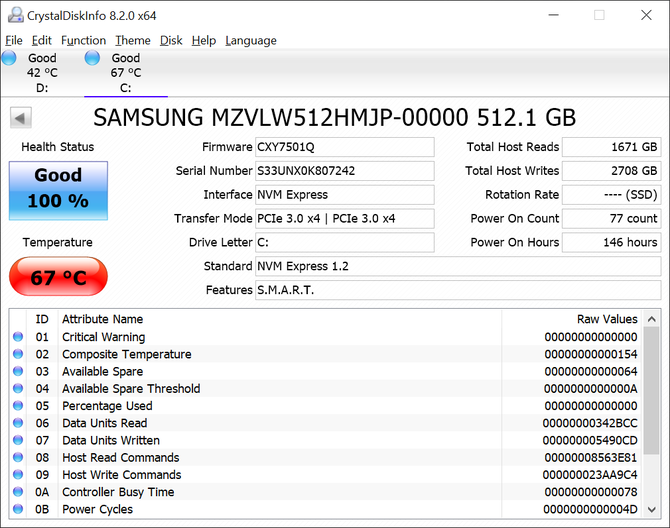Select the C: drive tab at 67 °C
Viewport: 670px width, 528px height.
[x=126, y=73]
